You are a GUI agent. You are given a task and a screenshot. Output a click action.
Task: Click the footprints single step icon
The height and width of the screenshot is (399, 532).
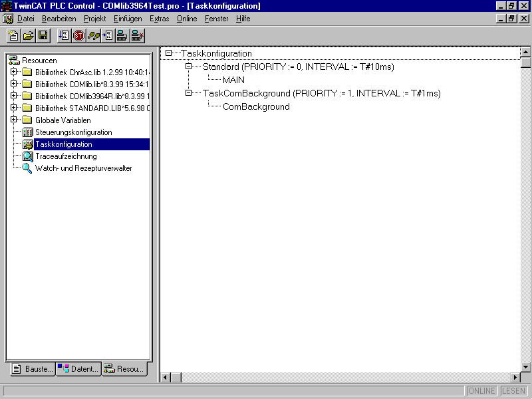click(x=93, y=35)
